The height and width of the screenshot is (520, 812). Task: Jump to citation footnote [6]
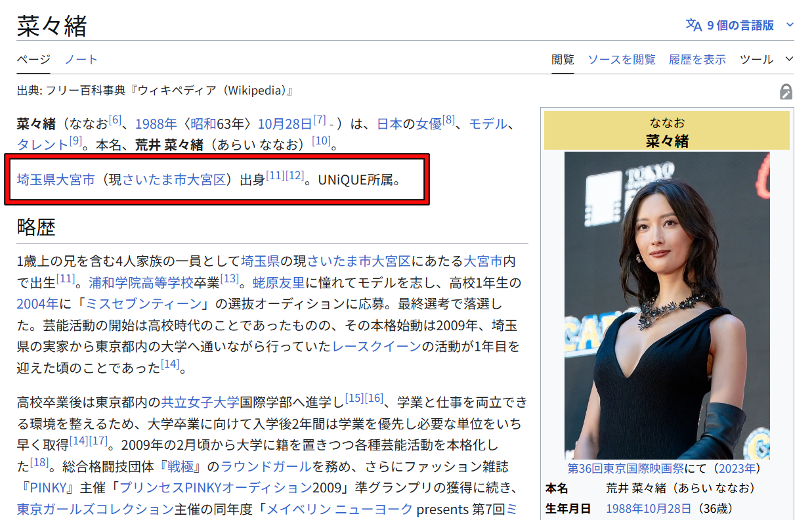(115, 120)
